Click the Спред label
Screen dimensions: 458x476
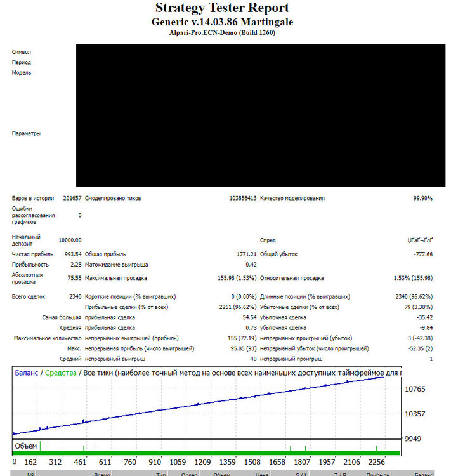[268, 240]
